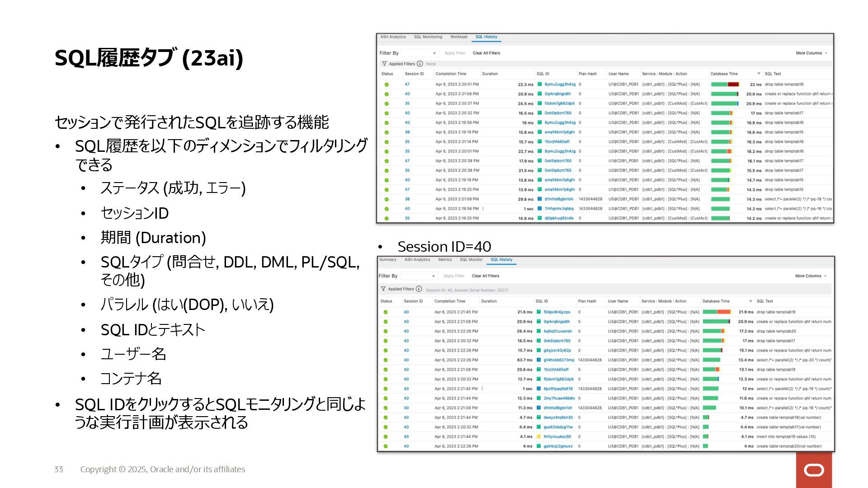
Task: Open SQL ID link 7rhfqmhc3qhbq
Action: [x=559, y=209]
